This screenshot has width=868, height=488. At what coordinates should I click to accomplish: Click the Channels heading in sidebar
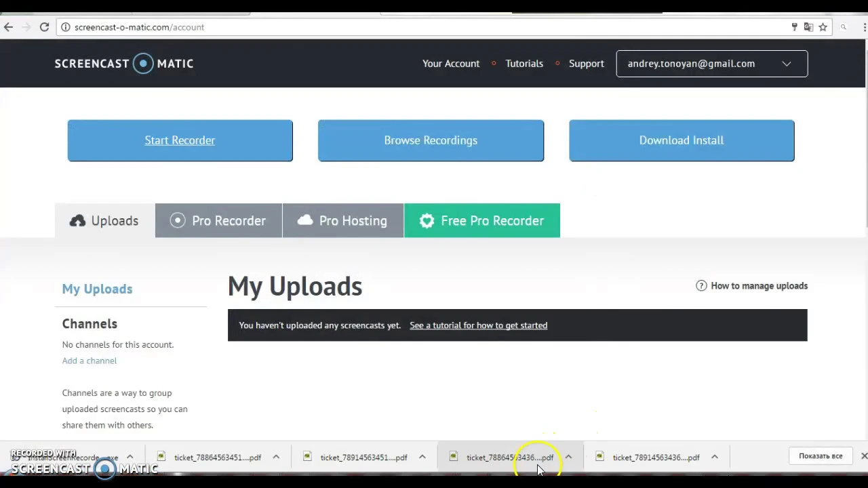[90, 324]
